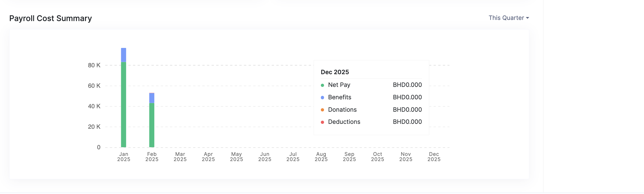Click the Net Pay amount in the tooltip
This screenshot has width=644, height=194.
tap(407, 85)
